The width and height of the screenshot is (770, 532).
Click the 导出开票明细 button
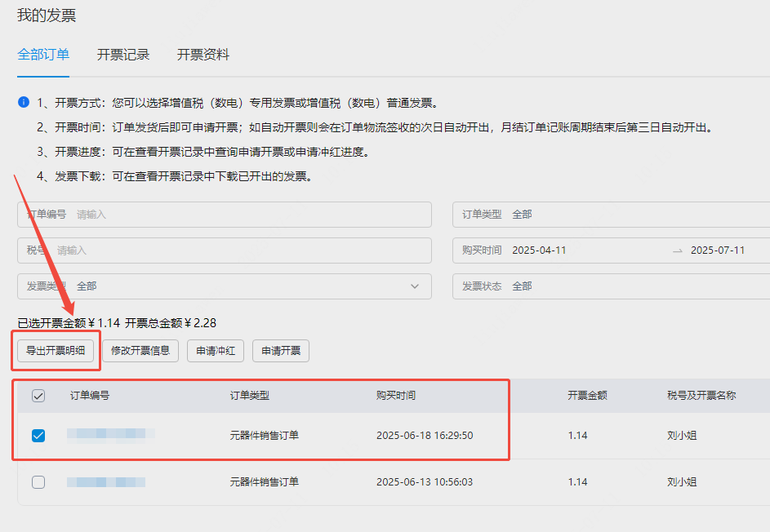coord(56,351)
